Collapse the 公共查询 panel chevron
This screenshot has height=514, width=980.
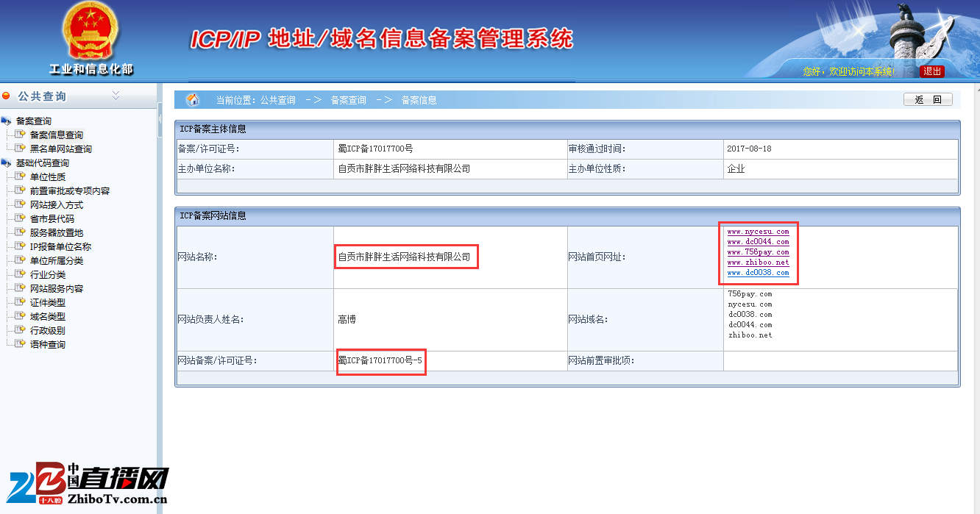click(x=116, y=96)
